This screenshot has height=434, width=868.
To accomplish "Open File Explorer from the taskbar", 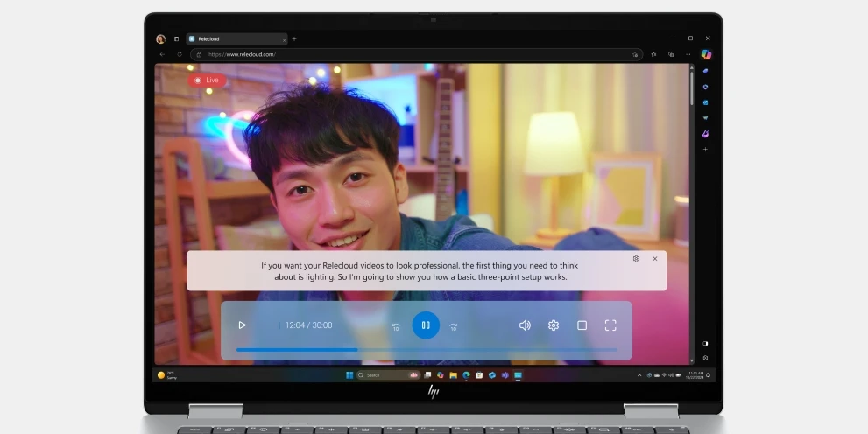I will (x=454, y=374).
